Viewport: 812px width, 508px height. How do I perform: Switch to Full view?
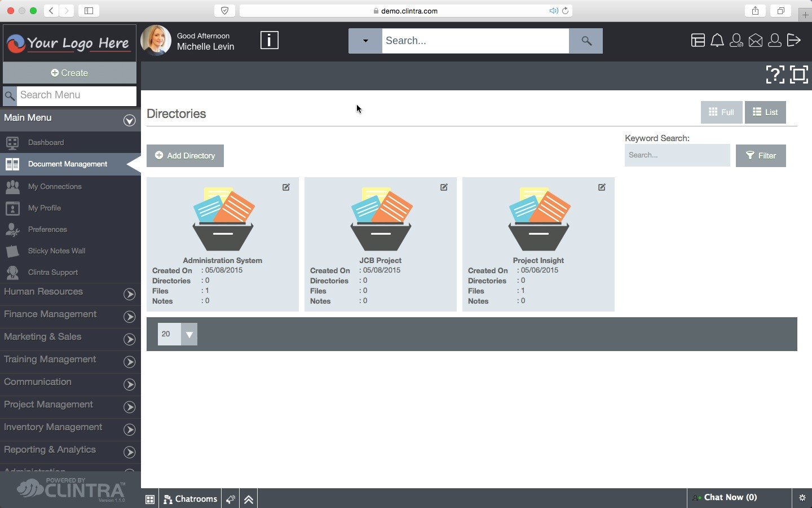point(721,112)
